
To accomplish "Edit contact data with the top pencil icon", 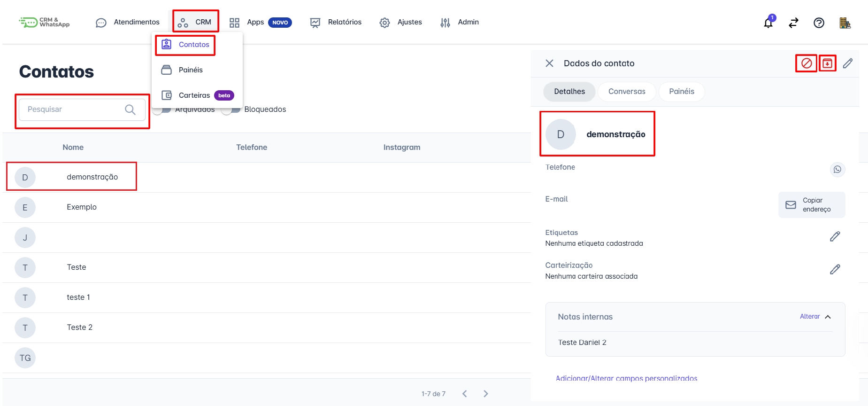I will pos(848,63).
